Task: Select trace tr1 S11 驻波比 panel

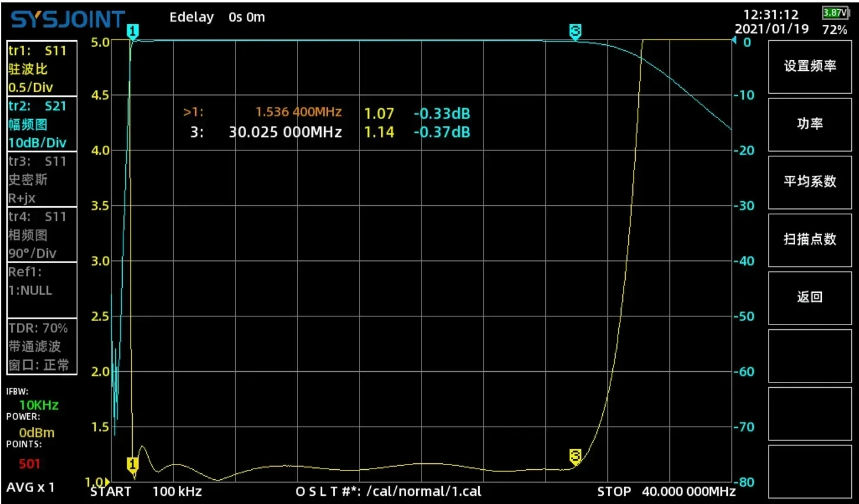Action: click(x=42, y=68)
